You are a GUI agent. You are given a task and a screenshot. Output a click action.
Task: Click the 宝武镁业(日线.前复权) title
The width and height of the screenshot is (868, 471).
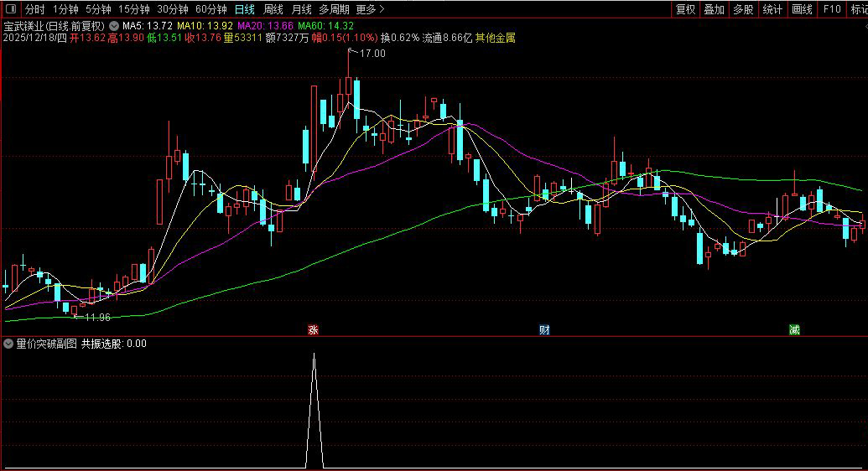click(55, 26)
